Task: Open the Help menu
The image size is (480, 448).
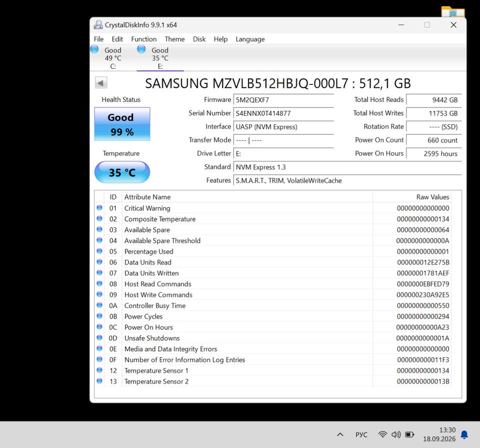Action: [220, 39]
